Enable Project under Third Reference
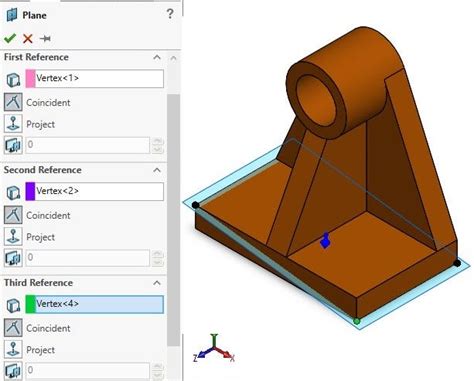Viewport: 474px width, 381px height. (x=13, y=349)
